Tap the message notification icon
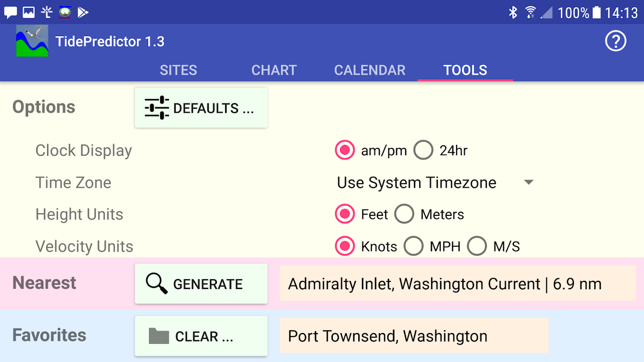Image resolution: width=644 pixels, height=362 pixels. [10, 12]
